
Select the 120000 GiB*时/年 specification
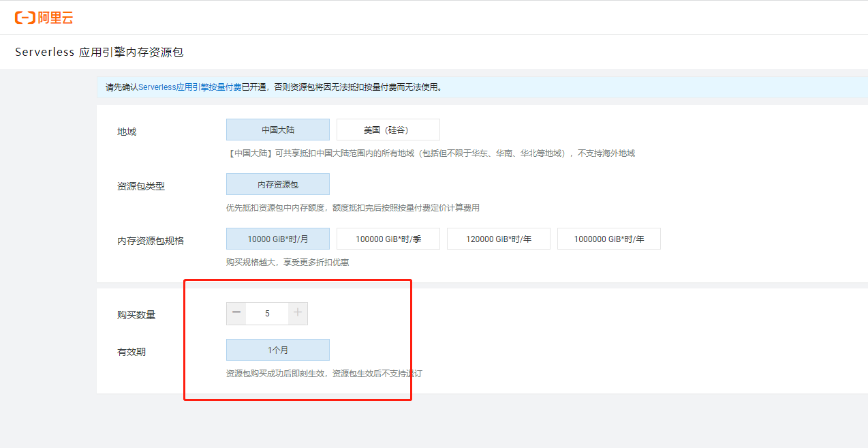tap(499, 239)
